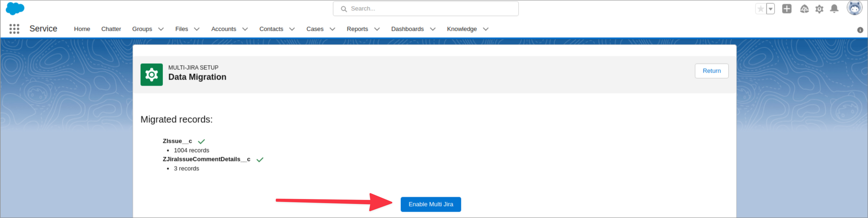868x218 pixels.
Task: Open the Cases tab dropdown chevron
Action: coord(332,29)
